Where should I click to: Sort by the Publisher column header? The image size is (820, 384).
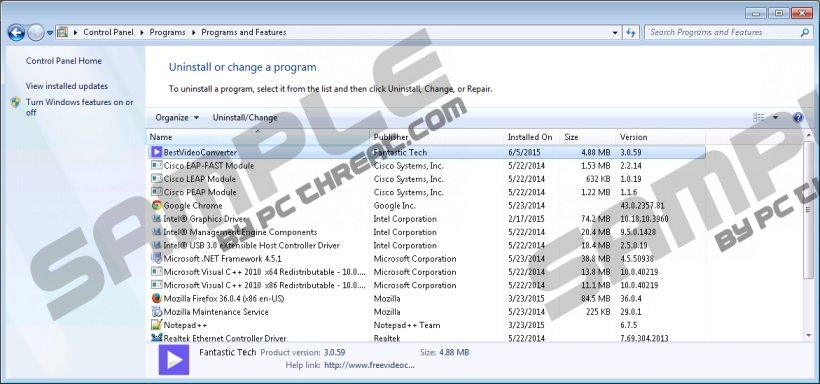click(x=437, y=137)
